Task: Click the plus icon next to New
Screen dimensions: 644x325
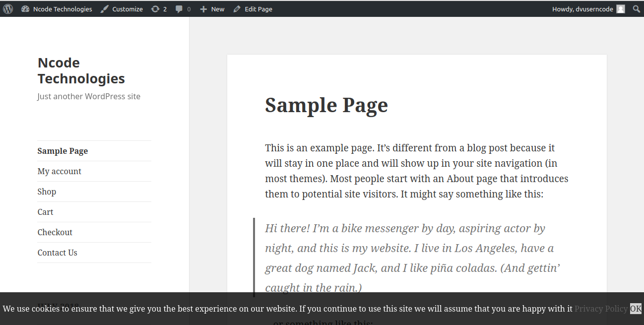Action: coord(203,9)
